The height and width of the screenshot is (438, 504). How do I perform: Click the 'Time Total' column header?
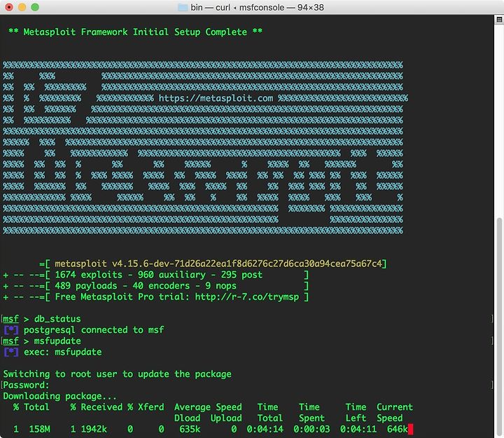(270, 413)
